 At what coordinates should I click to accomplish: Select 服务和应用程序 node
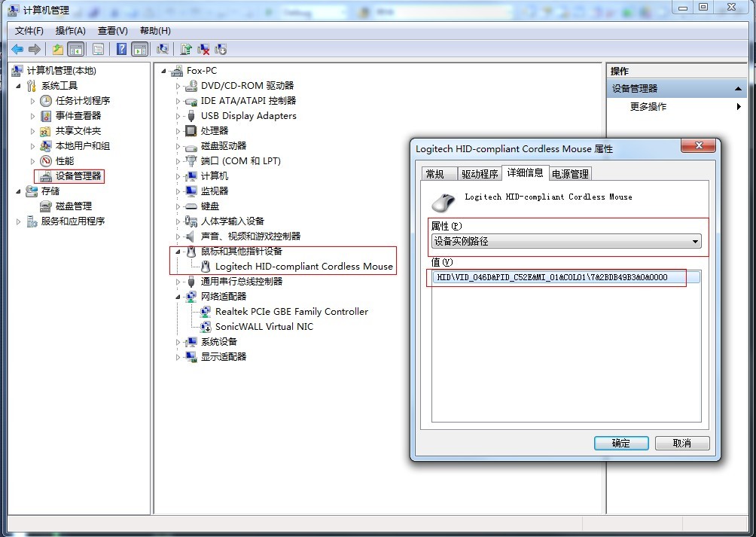point(72,221)
